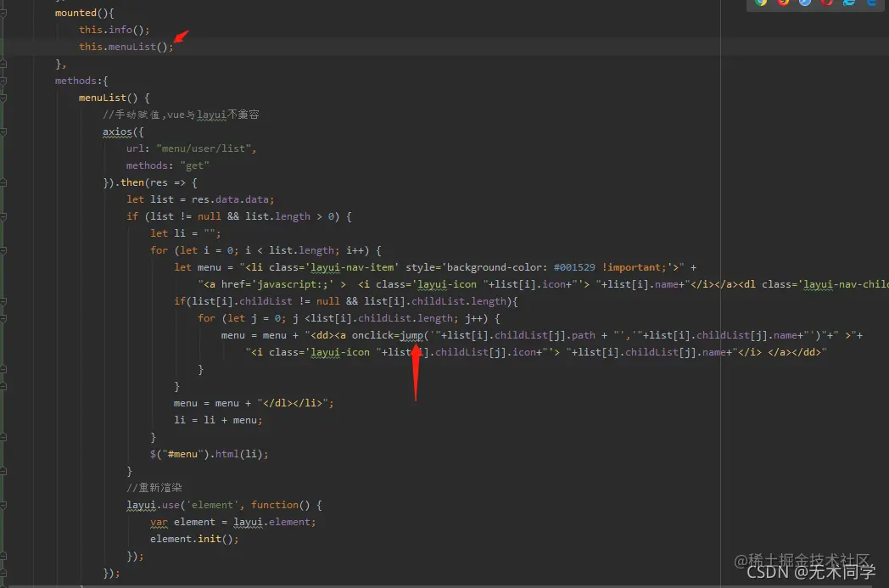Click var element = layui.element; line
Screen dimensions: 889x588
[x=233, y=522]
